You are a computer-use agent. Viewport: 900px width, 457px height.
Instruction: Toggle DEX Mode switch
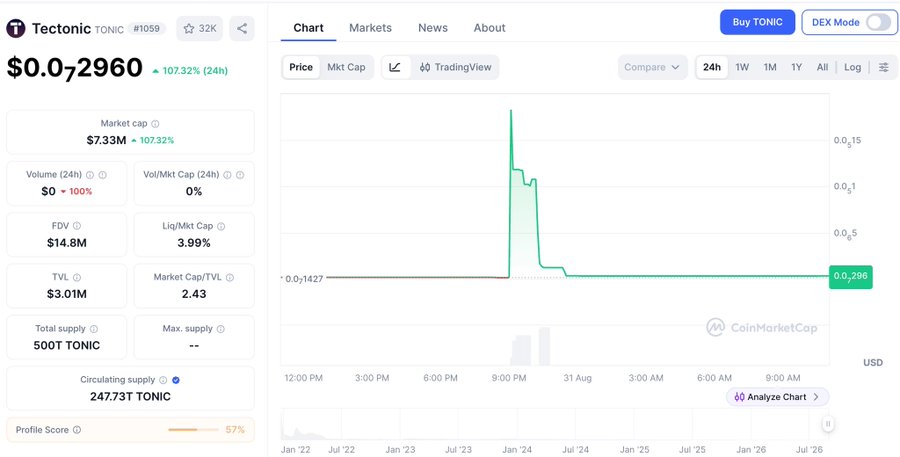(x=878, y=22)
